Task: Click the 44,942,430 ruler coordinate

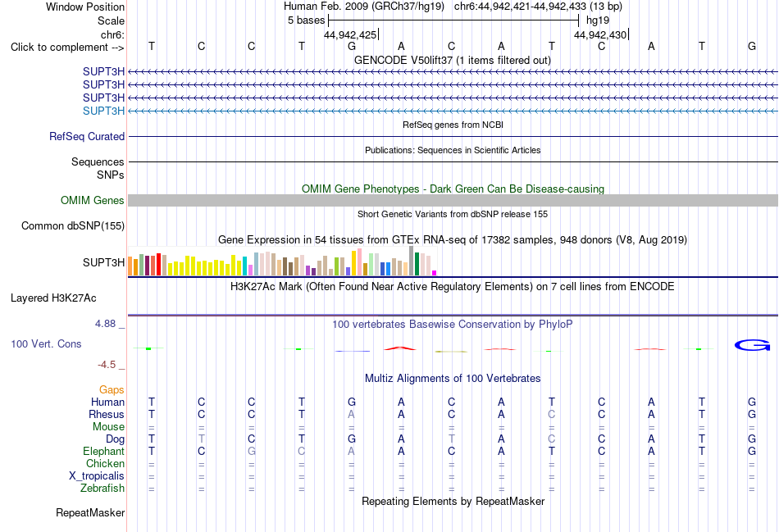Action: click(x=600, y=34)
